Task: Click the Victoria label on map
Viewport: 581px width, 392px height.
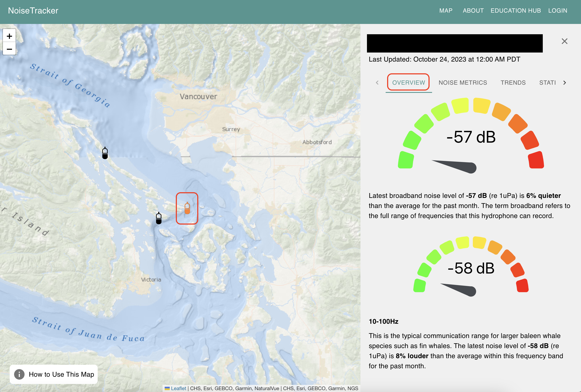Action: pyautogui.click(x=151, y=279)
